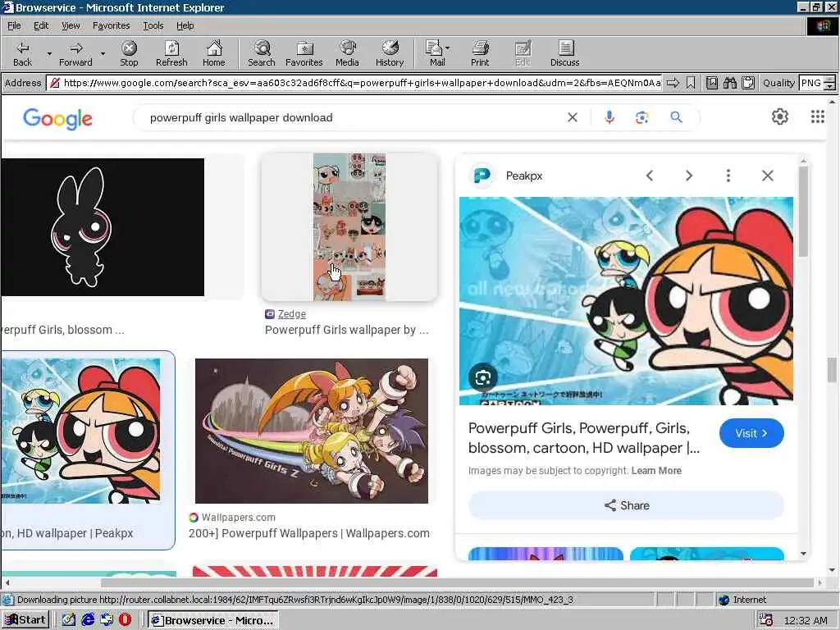Image resolution: width=840 pixels, height=630 pixels.
Task: Click the Discuss toolbar button
Action: [x=564, y=53]
